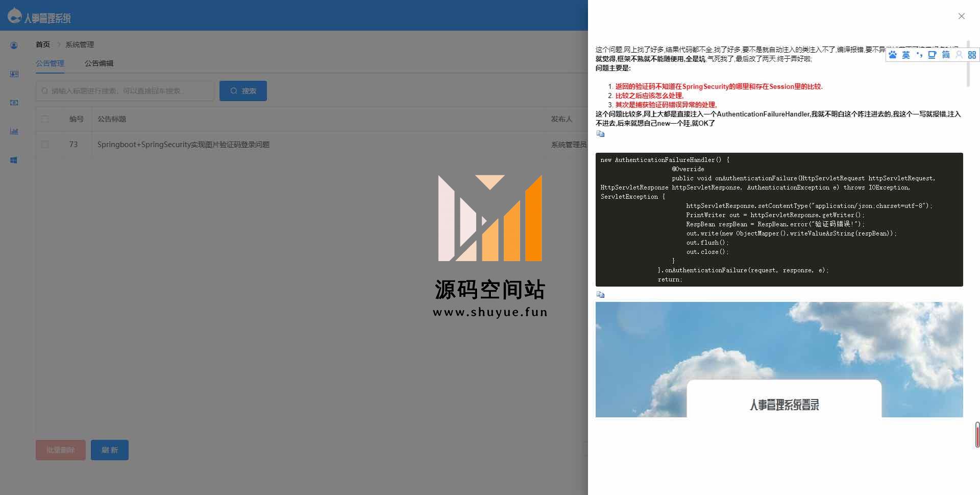Click the Baidu paw IME icon

tap(893, 55)
